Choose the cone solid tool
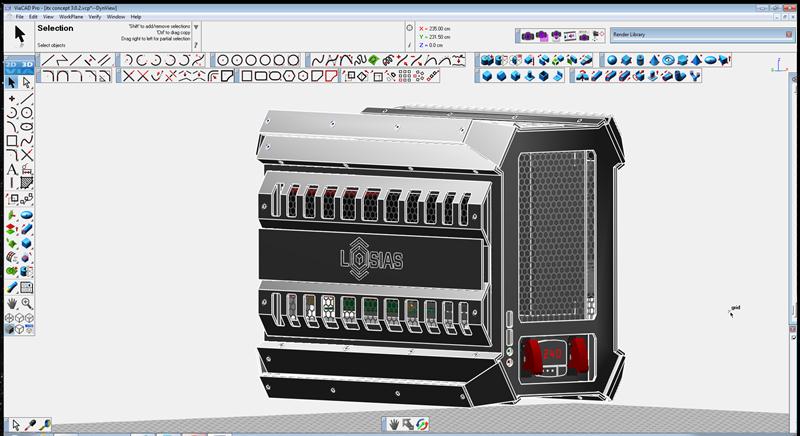Viewport: 800px width, 436px height. (654, 60)
